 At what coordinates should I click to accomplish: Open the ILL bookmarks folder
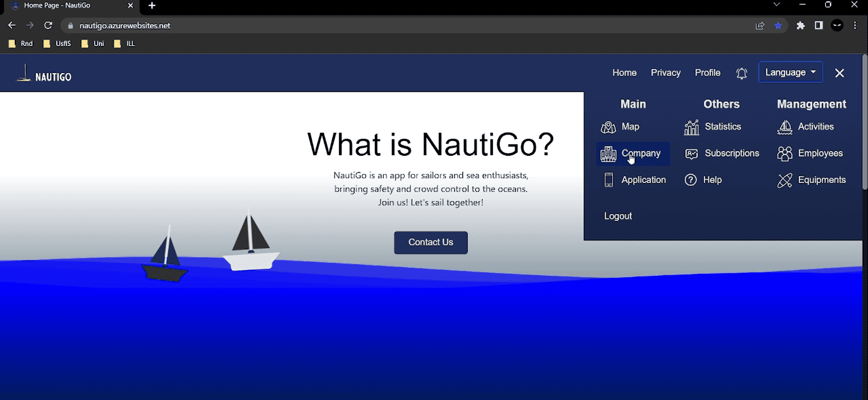coord(124,43)
